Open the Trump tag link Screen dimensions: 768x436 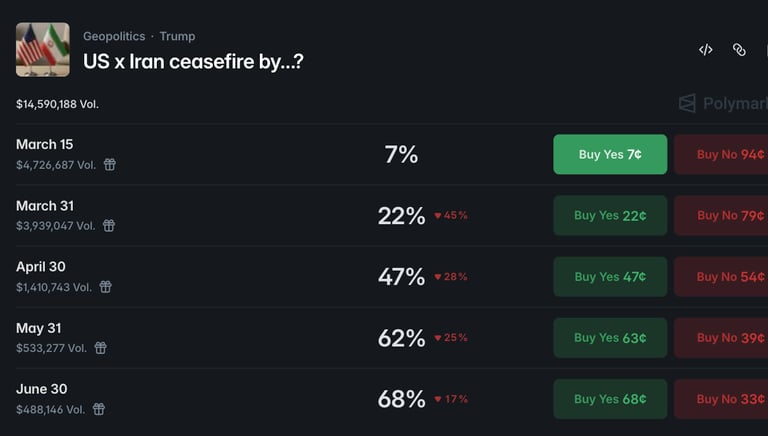point(178,36)
